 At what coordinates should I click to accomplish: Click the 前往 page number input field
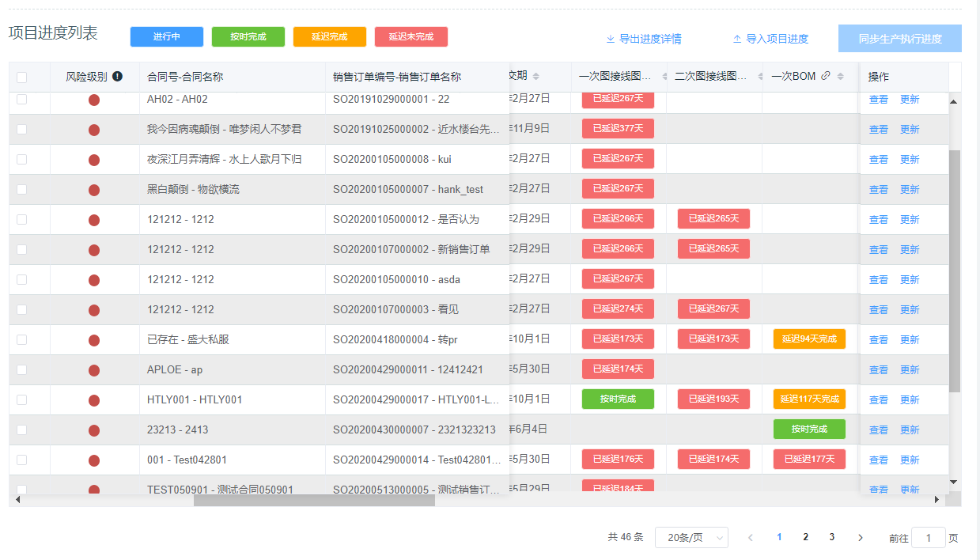pos(928,538)
